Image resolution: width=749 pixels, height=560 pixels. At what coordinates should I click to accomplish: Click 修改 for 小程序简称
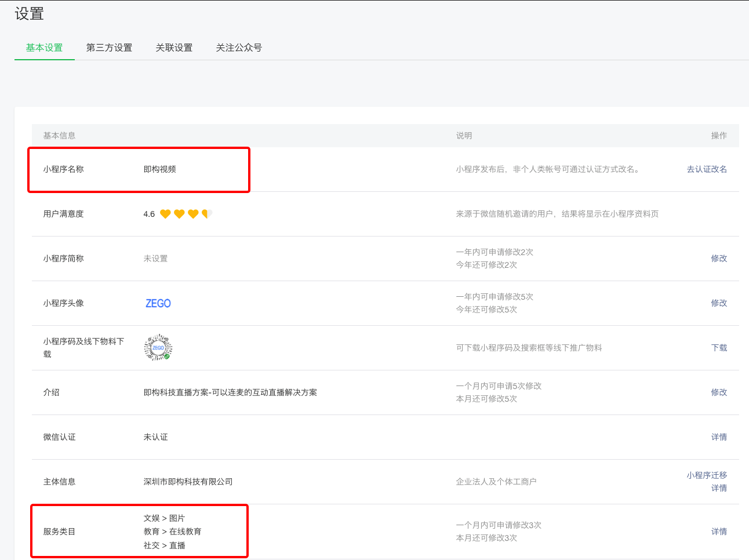(x=719, y=259)
